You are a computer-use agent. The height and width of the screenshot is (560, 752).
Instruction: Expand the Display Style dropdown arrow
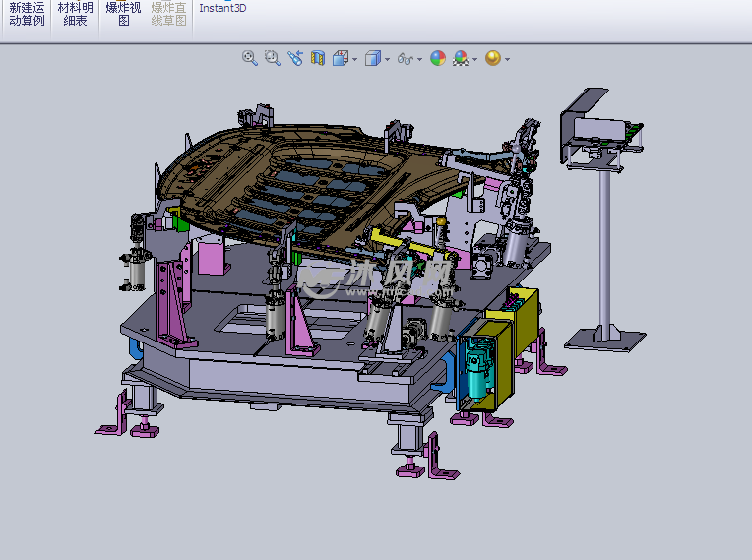387,60
